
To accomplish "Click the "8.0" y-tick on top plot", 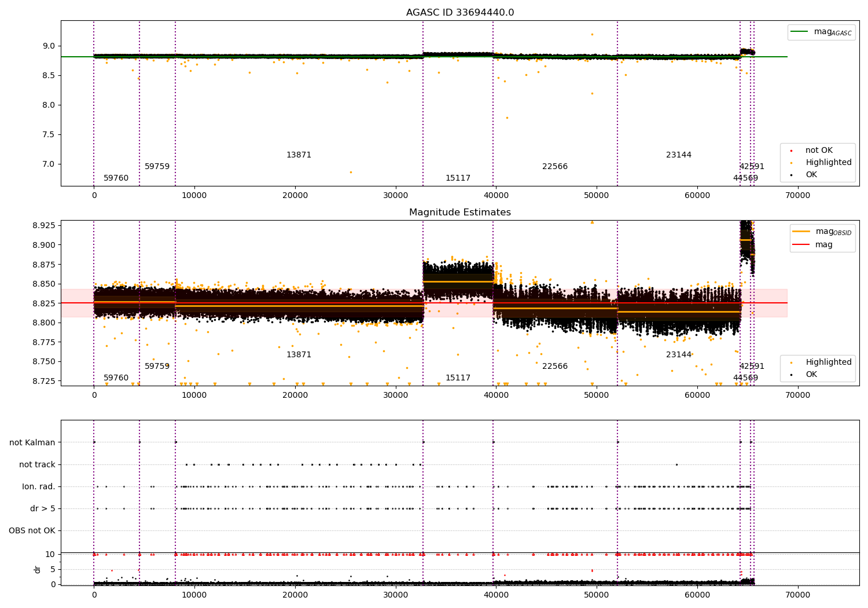I will coord(49,105).
